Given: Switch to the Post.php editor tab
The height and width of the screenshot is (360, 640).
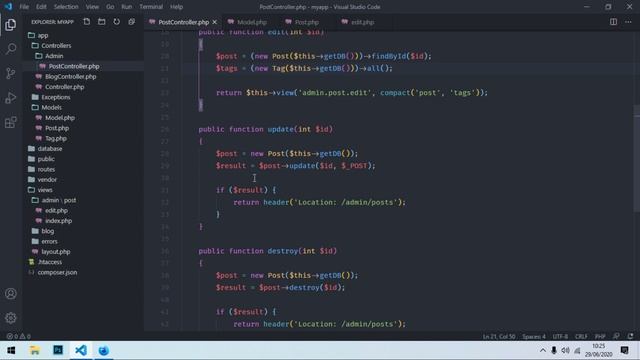Looking at the screenshot, I should [305, 22].
